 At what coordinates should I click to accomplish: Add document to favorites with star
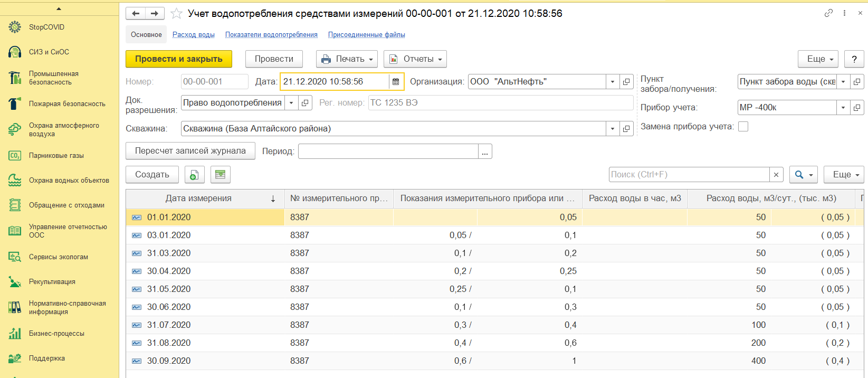click(x=176, y=13)
